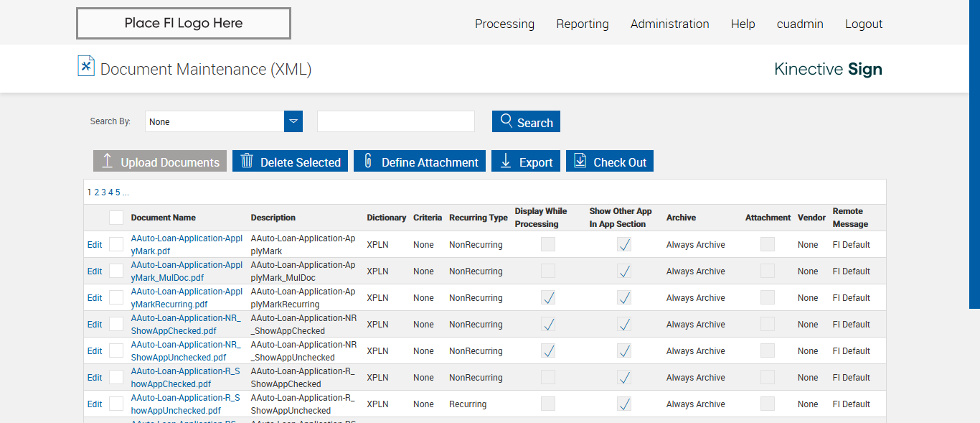Tick the select-all checkbox in the table header
The height and width of the screenshot is (423, 980).
tap(116, 218)
